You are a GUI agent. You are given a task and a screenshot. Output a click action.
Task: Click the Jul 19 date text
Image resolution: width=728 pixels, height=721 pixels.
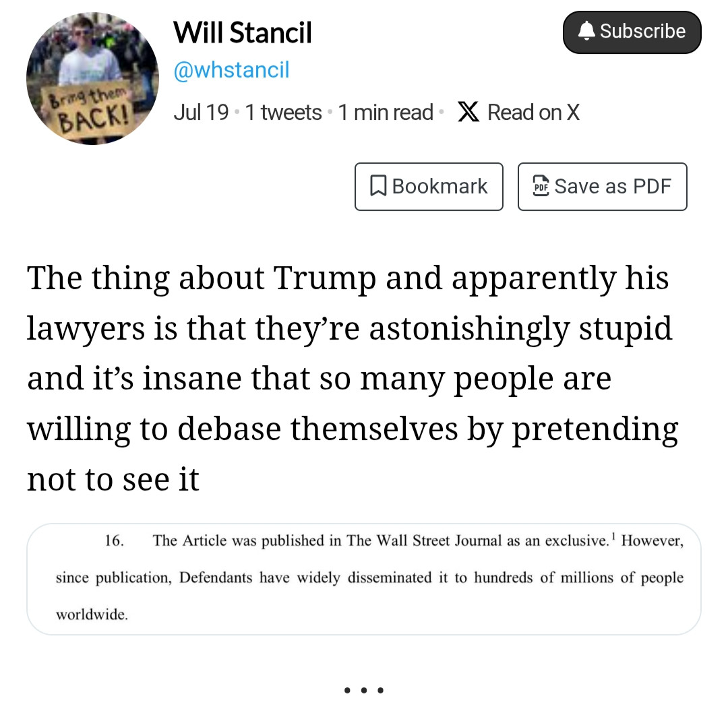[x=201, y=113]
